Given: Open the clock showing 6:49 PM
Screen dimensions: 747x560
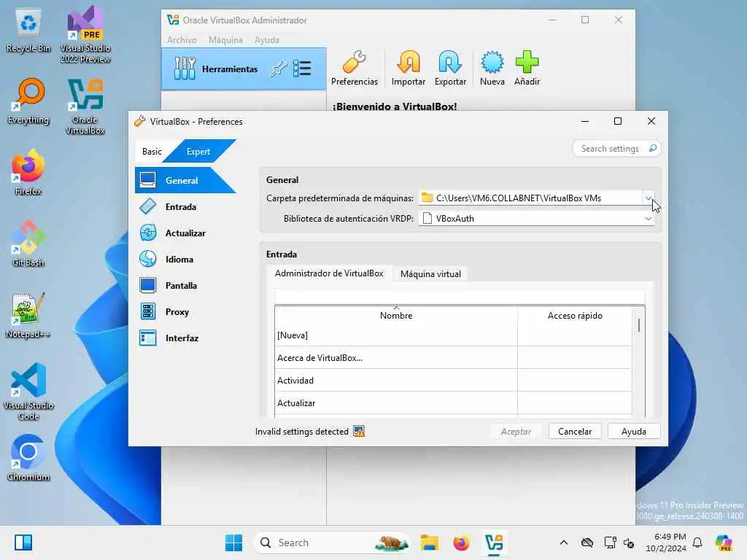Looking at the screenshot, I should [665, 542].
